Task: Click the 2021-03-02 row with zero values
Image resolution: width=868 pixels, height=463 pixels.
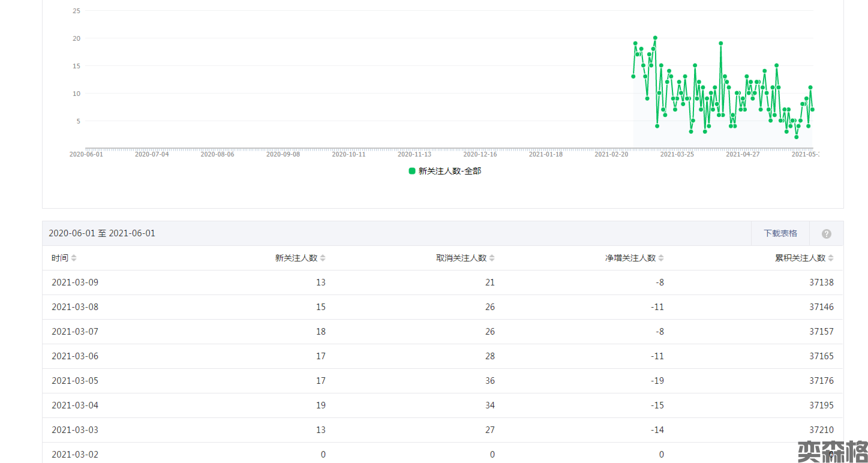Action: tap(75, 455)
